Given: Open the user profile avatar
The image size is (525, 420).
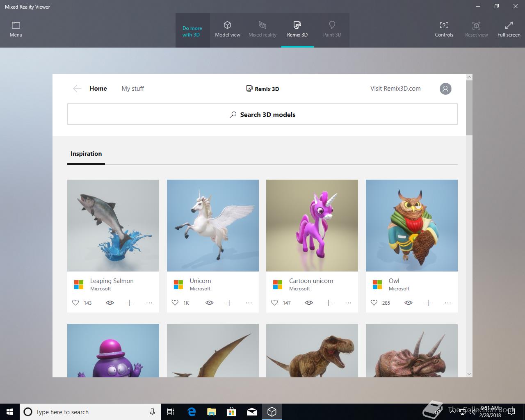Looking at the screenshot, I should pos(445,89).
